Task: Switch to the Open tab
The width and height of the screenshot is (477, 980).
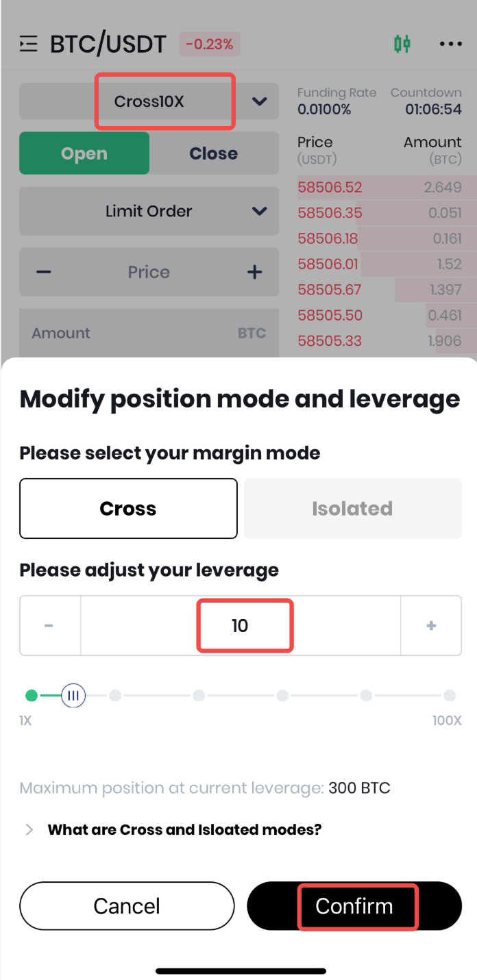Action: click(84, 153)
